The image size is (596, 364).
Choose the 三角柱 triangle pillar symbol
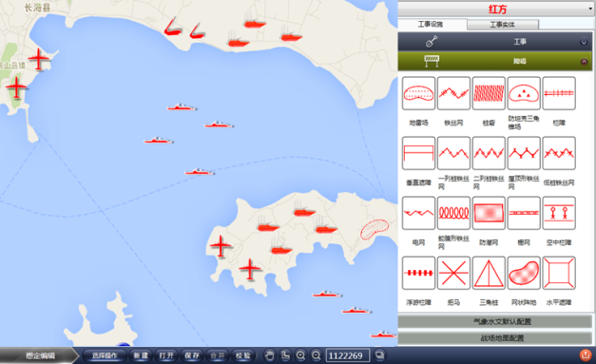[489, 273]
